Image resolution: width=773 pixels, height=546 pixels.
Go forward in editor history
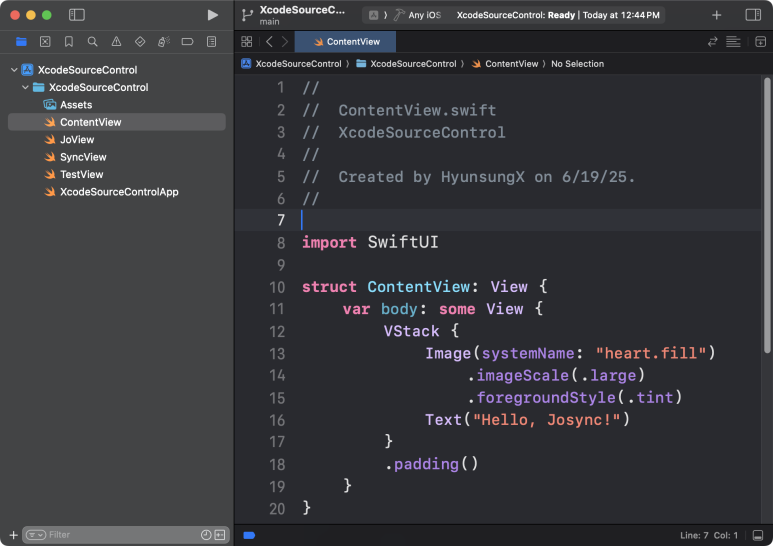(x=285, y=42)
